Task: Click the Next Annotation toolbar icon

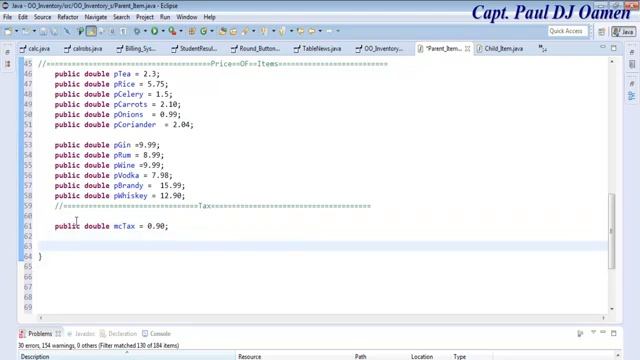Action: click(264, 31)
